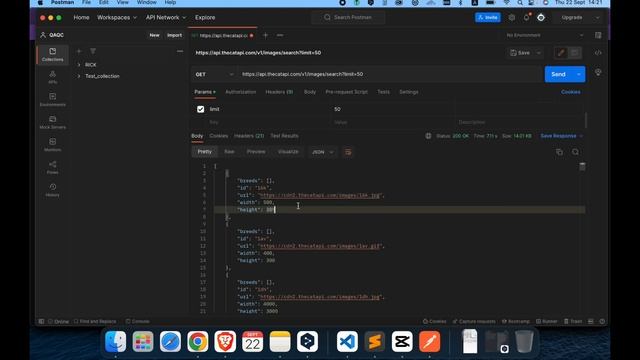
Task: Open Visual Studio Code from the Dock
Action: (347, 341)
